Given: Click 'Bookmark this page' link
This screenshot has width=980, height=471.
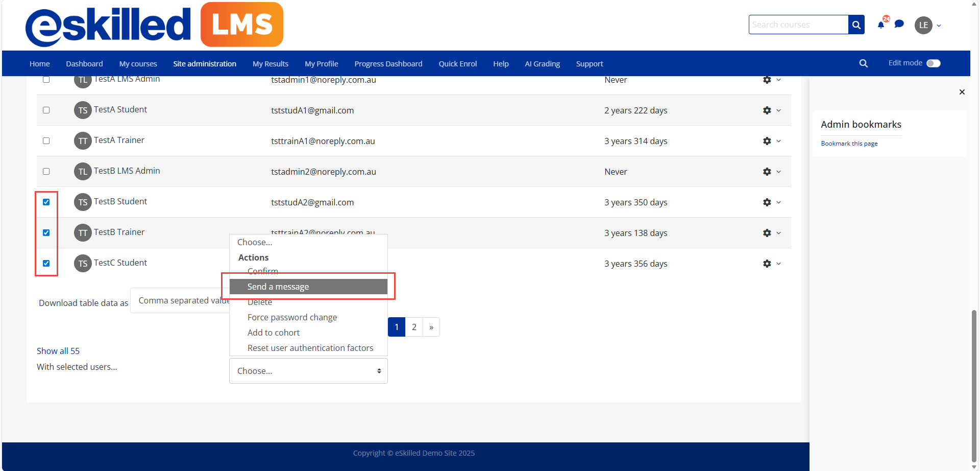Looking at the screenshot, I should point(849,144).
